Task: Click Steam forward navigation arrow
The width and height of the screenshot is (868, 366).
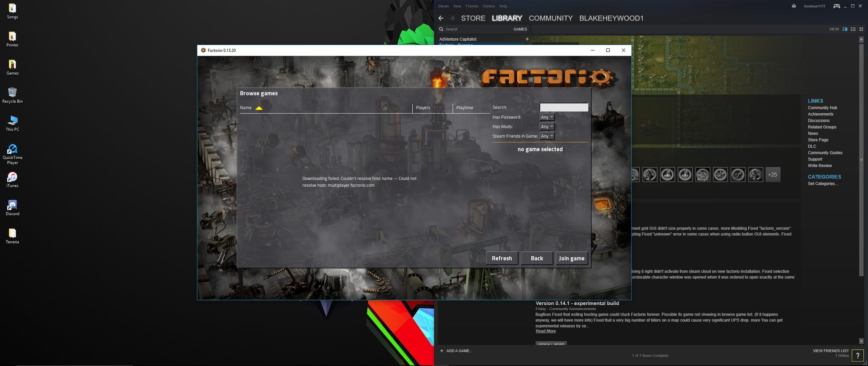Action: [x=452, y=18]
